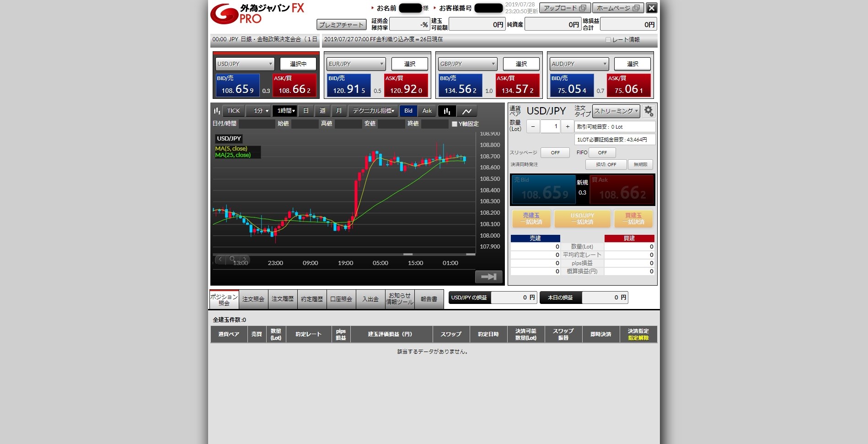Increase lot quantity with plus button
The height and width of the screenshot is (444, 868).
tap(568, 127)
